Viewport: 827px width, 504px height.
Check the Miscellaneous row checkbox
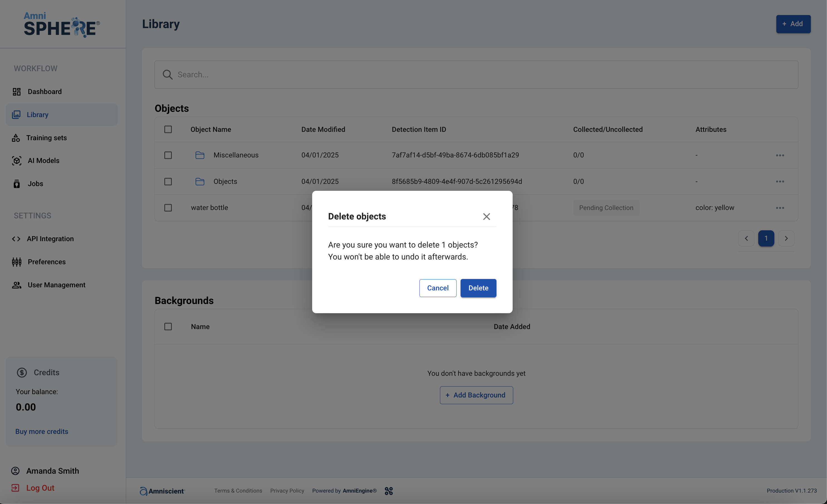click(168, 155)
